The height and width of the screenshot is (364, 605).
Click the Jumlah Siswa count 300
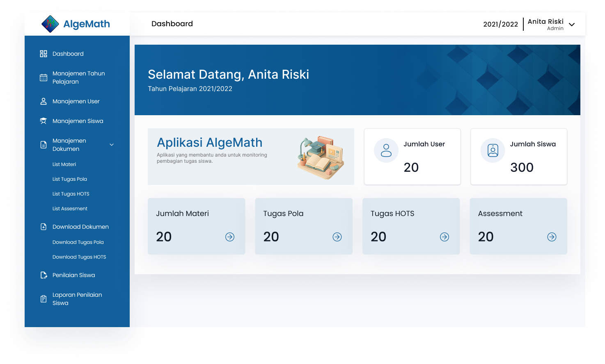point(522,167)
